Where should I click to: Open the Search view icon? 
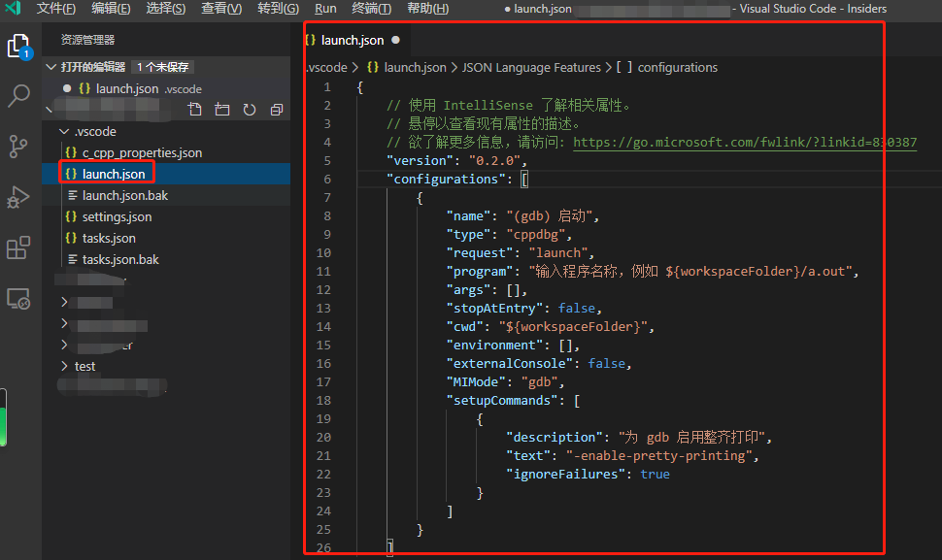[x=18, y=95]
